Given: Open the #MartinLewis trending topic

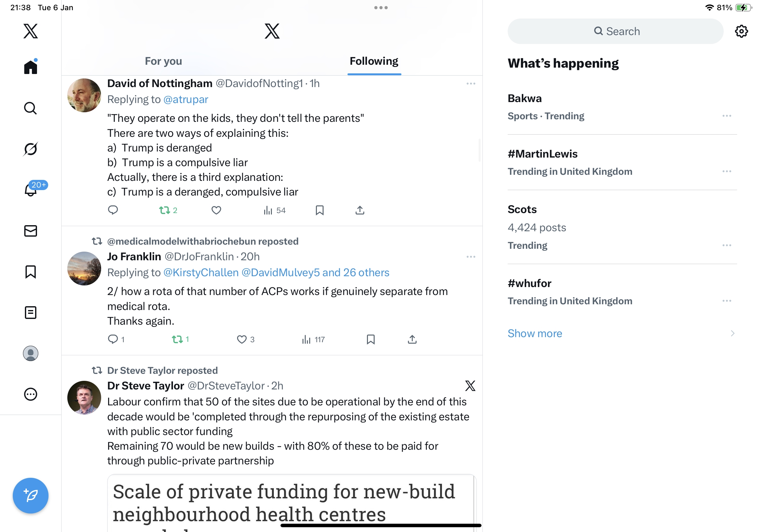Looking at the screenshot, I should [x=542, y=154].
